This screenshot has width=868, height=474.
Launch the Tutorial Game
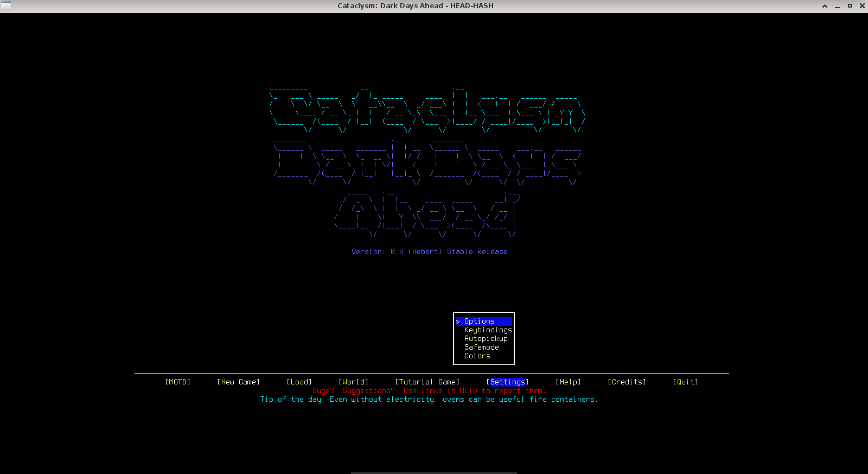427,382
